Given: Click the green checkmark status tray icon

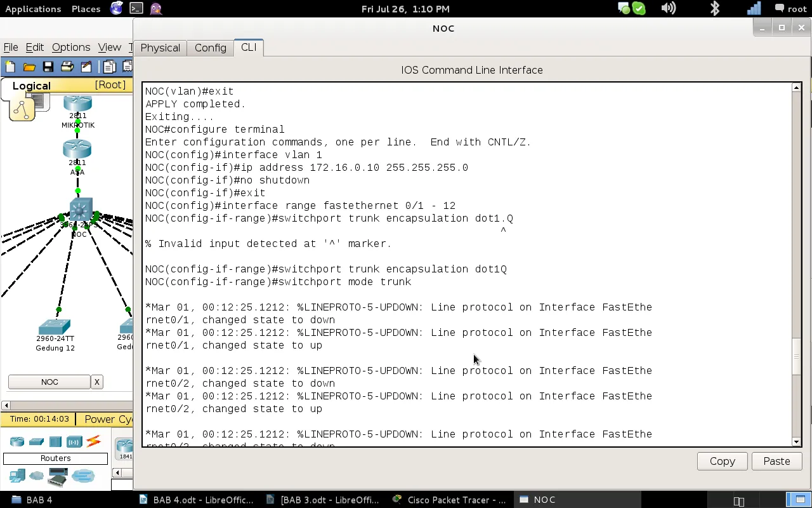Looking at the screenshot, I should click(639, 8).
